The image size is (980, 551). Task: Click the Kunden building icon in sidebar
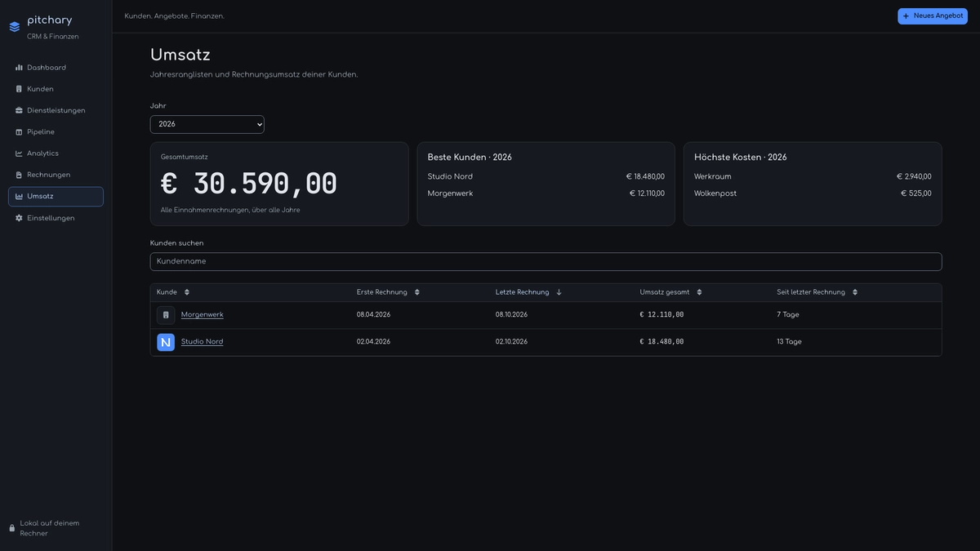19,89
